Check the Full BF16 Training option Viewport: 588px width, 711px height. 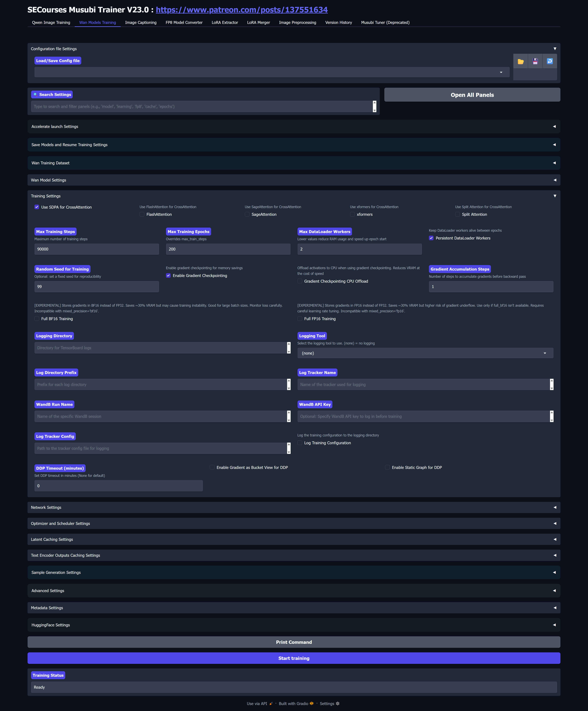pos(37,319)
